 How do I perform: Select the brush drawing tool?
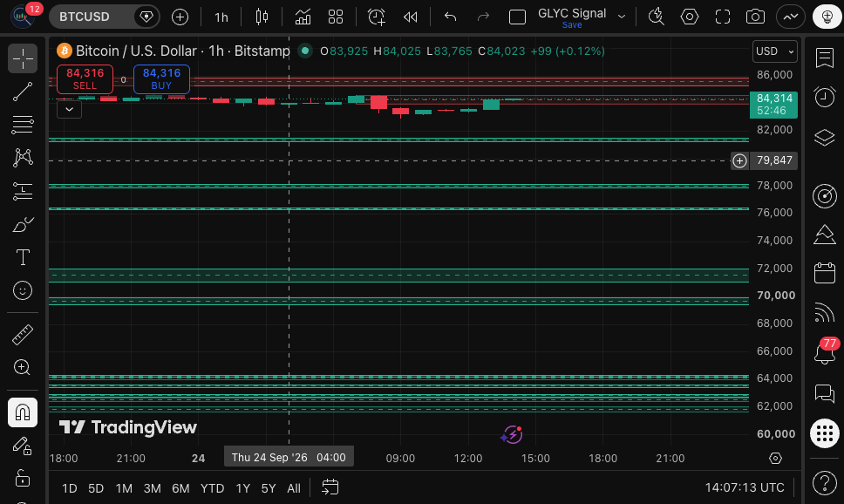click(x=23, y=224)
